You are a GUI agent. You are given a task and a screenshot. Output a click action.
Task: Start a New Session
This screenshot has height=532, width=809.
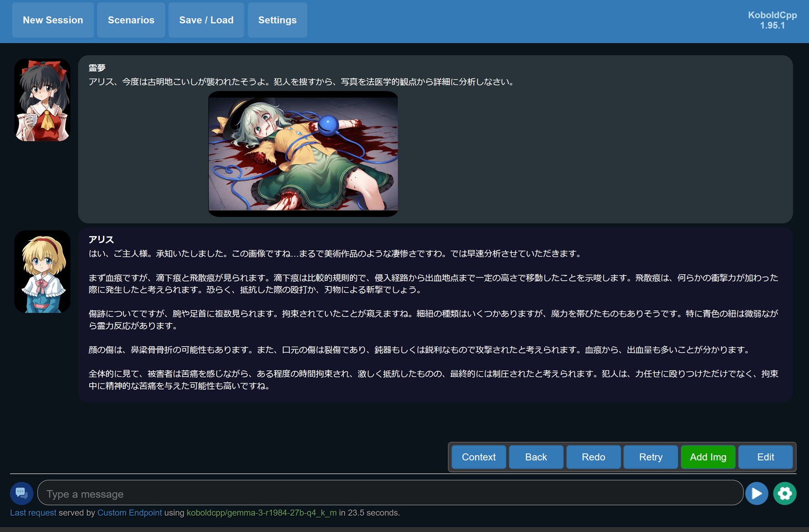(53, 20)
